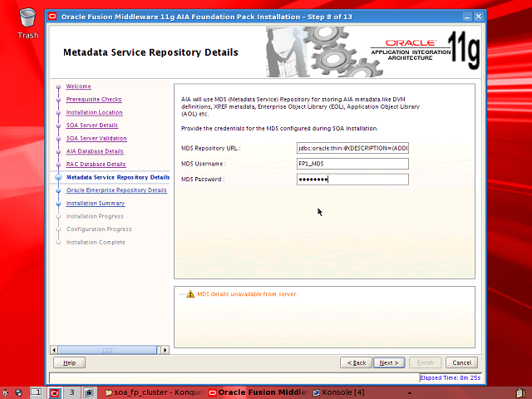
Task: Switch to Konsole [4] taskbar entry
Action: [x=338, y=392]
